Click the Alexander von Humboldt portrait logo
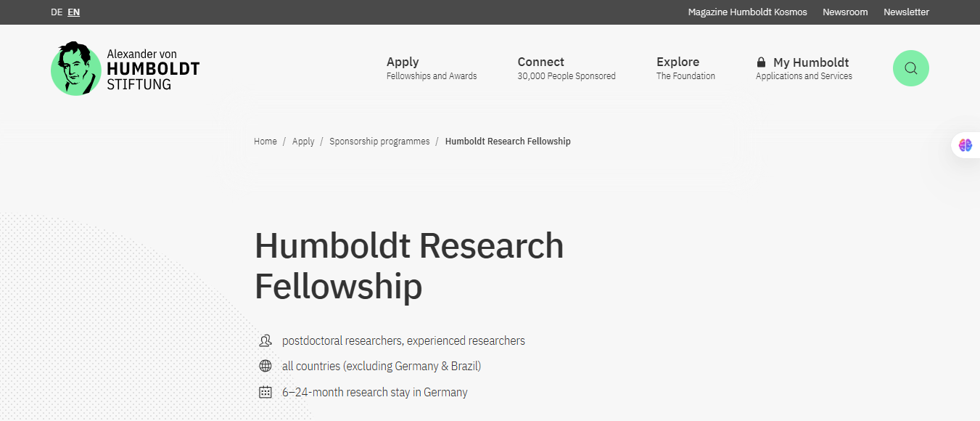Image resolution: width=980 pixels, height=421 pixels. 76,68
